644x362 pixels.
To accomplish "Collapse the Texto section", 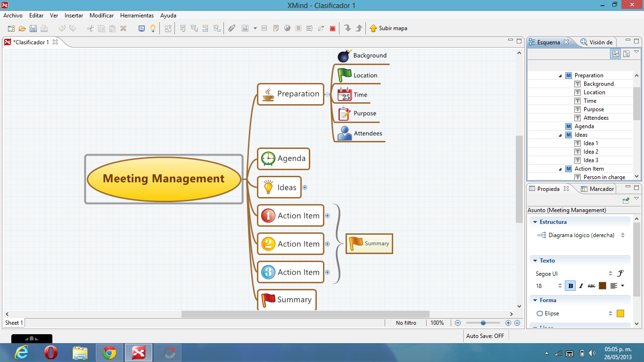I will 535,261.
